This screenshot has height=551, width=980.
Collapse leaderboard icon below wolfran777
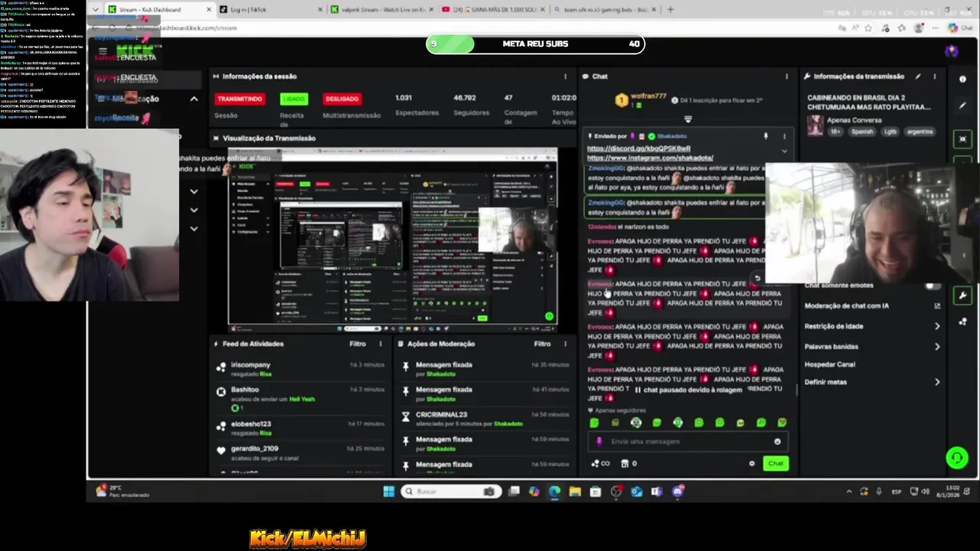tap(688, 119)
